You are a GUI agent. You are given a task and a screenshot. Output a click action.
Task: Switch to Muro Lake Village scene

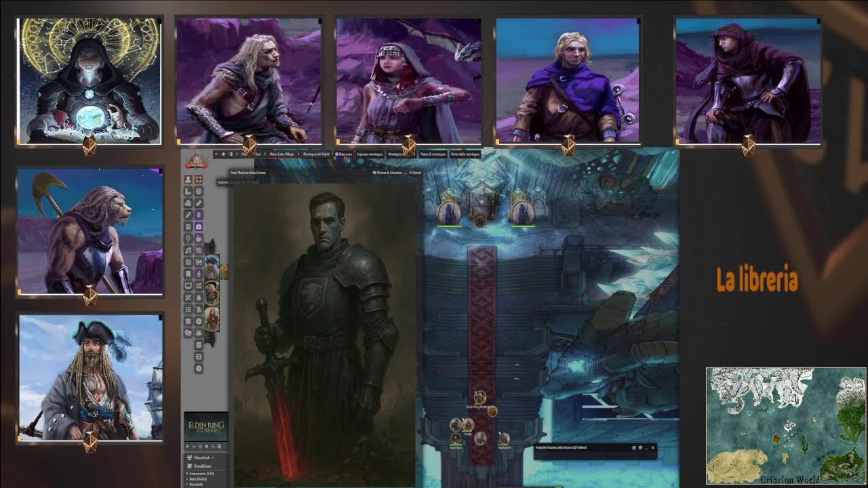coord(283,154)
